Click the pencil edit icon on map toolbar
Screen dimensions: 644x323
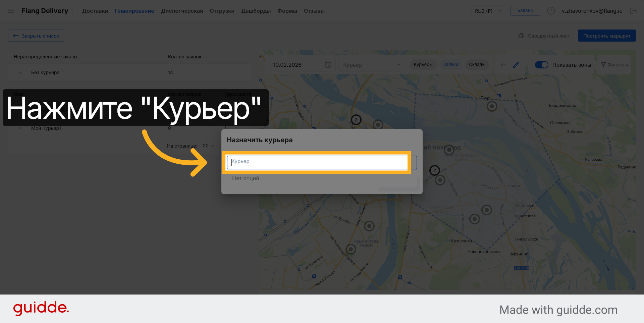tap(516, 65)
